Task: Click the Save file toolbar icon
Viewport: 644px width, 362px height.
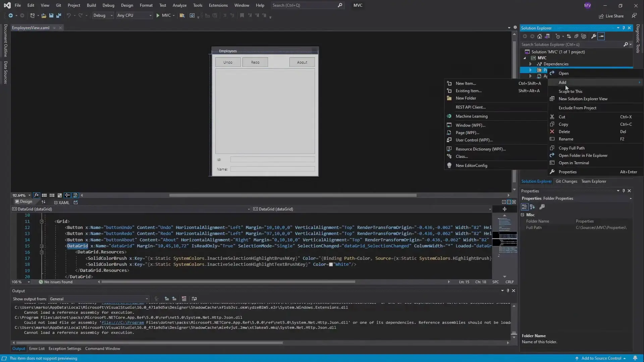Action: 51,15
